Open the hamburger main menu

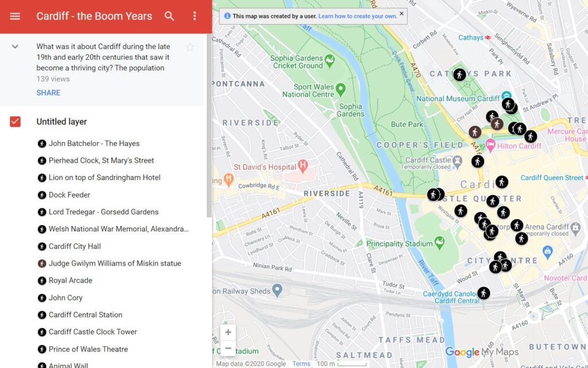coord(15,16)
